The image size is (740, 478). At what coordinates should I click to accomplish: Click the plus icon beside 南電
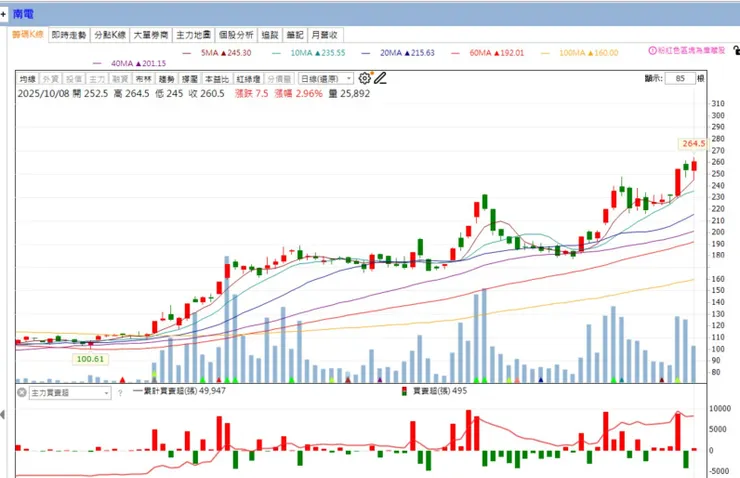(x=3, y=14)
